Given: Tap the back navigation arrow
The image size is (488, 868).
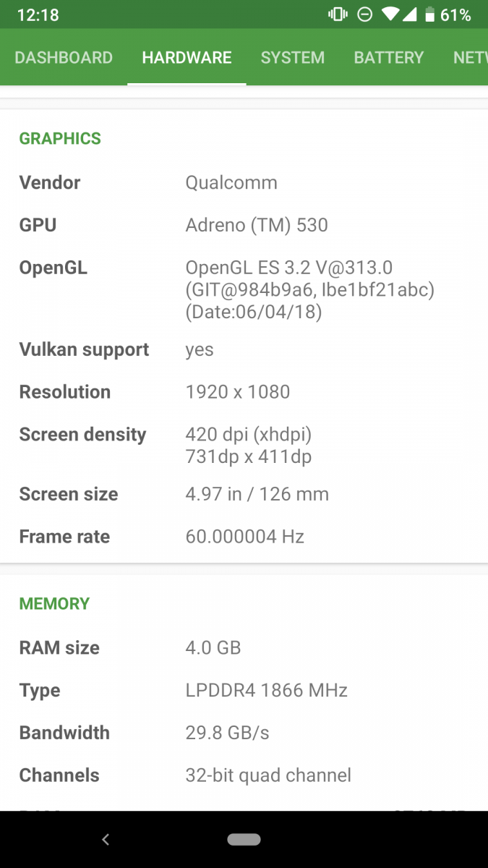Looking at the screenshot, I should pos(106,839).
